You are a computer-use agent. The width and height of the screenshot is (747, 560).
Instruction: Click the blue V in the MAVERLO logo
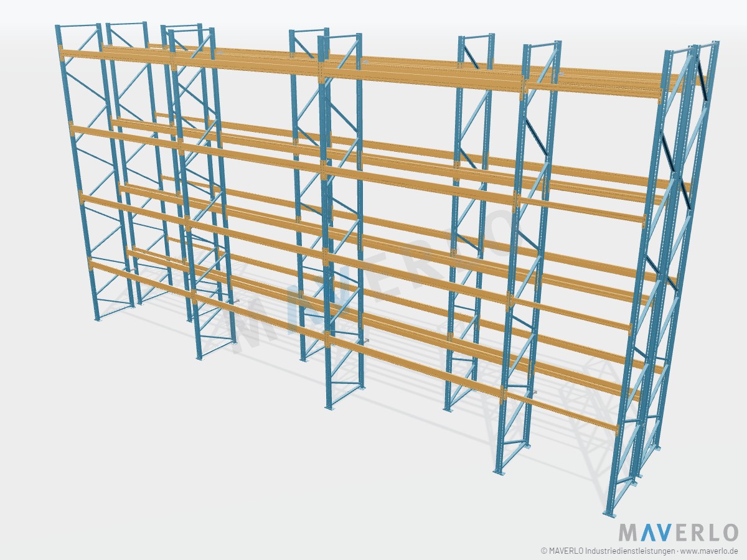tap(665, 533)
